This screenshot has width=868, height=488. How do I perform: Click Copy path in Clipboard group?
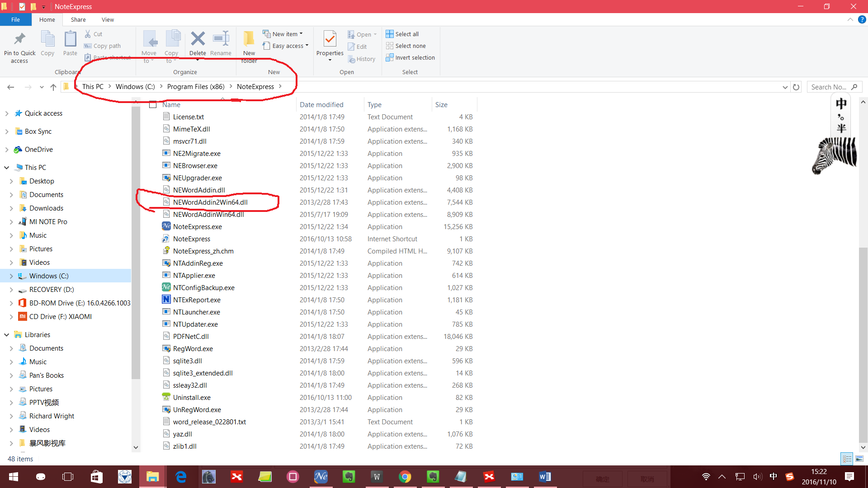coord(103,46)
